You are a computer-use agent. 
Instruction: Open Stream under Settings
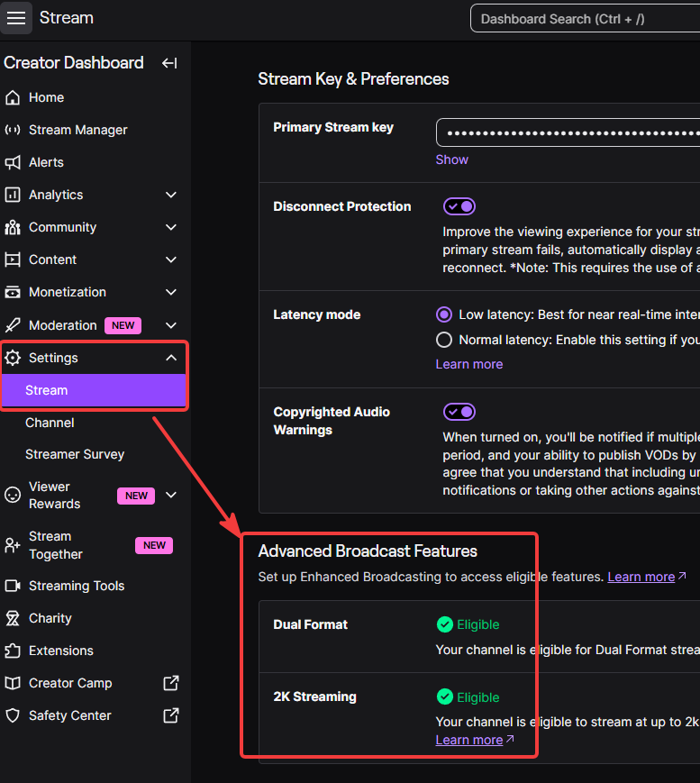tap(94, 390)
